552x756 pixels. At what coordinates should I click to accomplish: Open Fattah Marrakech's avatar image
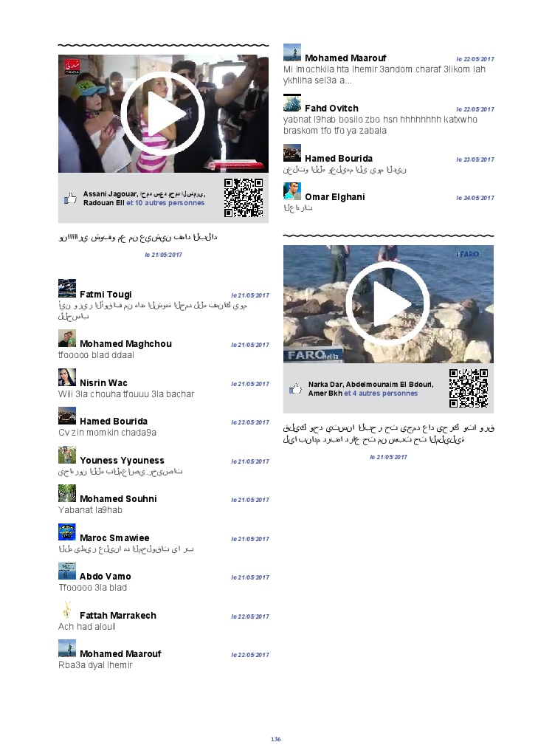point(67,610)
